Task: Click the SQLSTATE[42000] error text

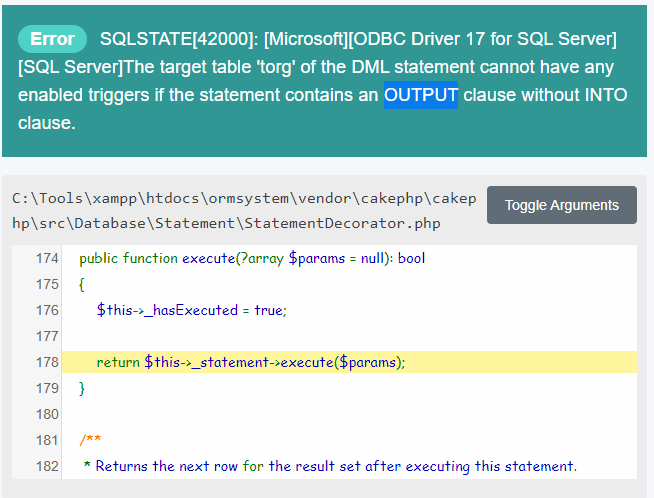Action: [179, 39]
